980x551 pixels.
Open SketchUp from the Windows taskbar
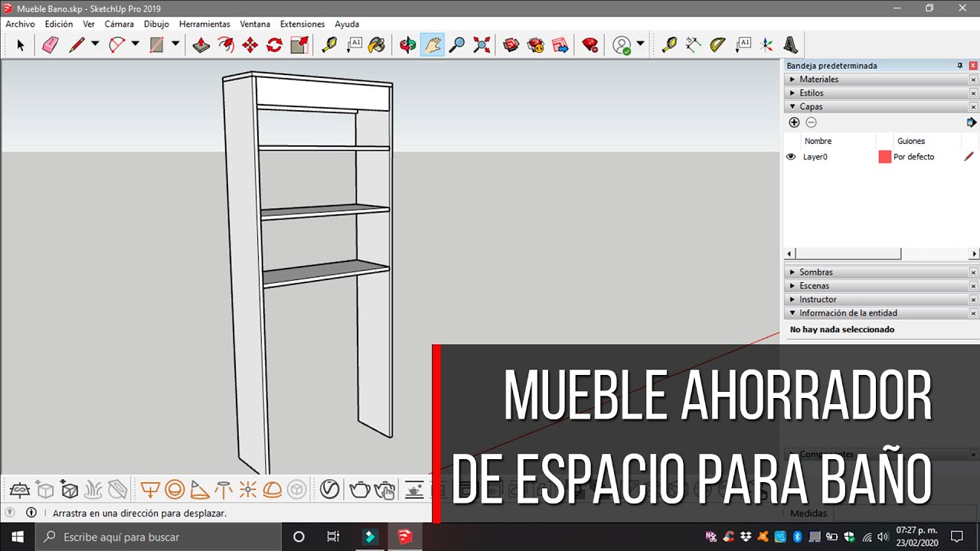(405, 537)
